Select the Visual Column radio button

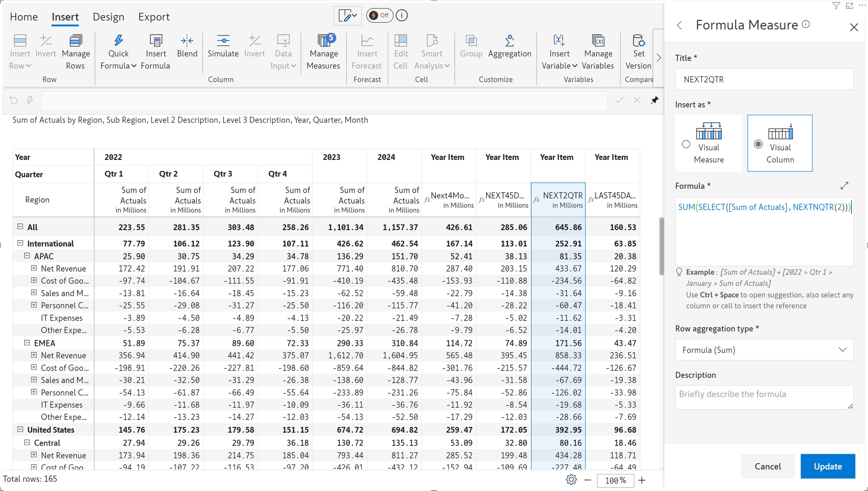pyautogui.click(x=758, y=144)
